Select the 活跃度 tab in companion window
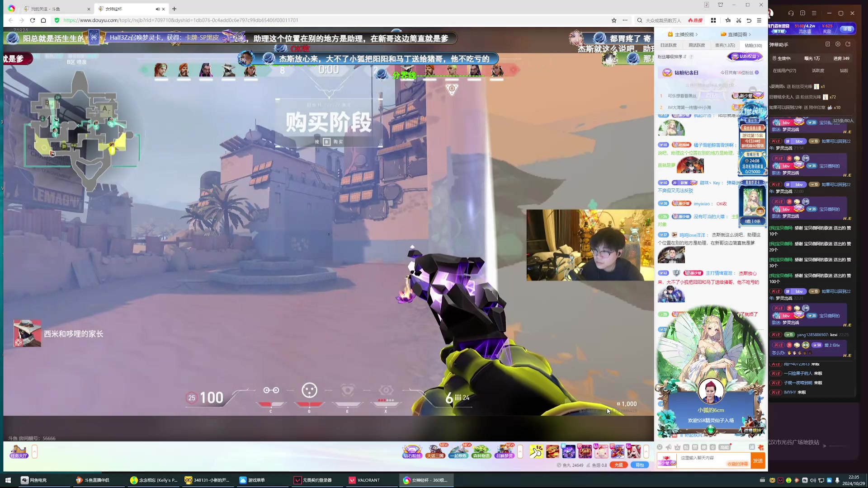The image size is (868, 488). pyautogui.click(x=818, y=70)
